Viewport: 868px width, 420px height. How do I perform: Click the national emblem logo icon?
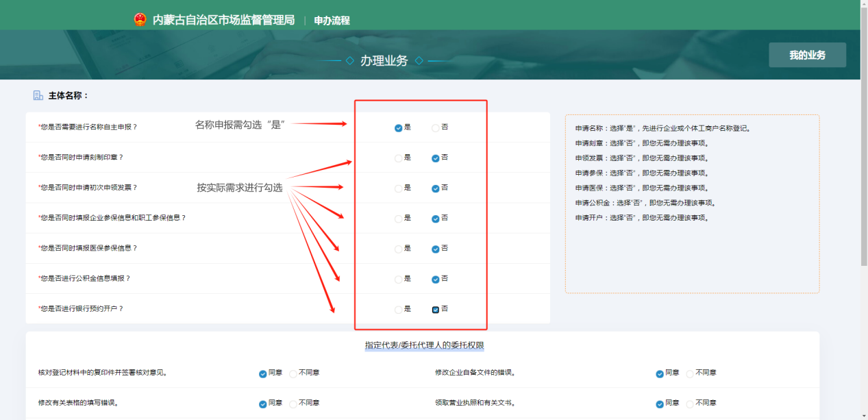click(140, 20)
